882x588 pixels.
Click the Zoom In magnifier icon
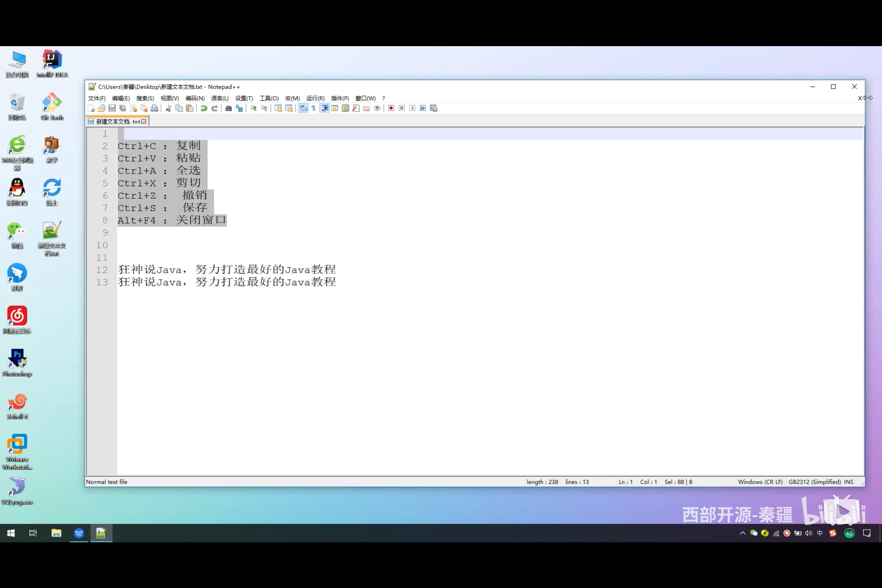(x=254, y=108)
